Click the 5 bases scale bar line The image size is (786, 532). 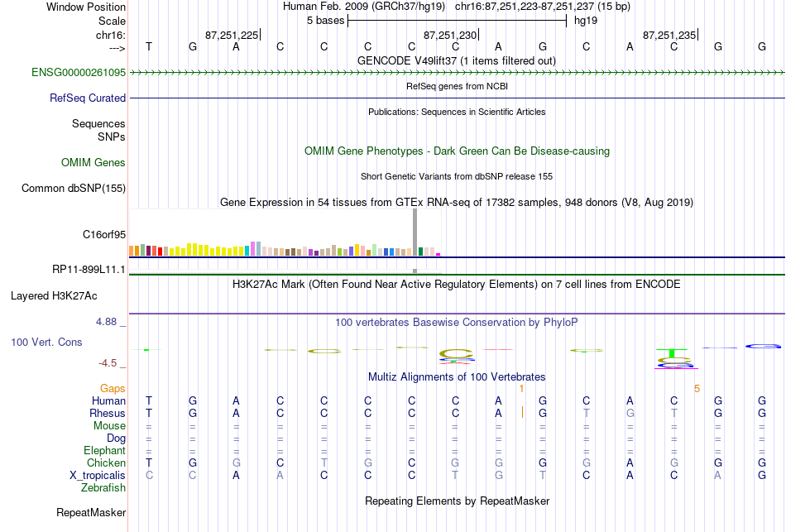coord(458,21)
